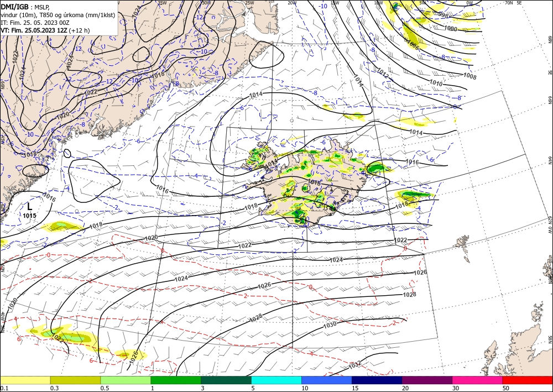Screen dimensions: 553x392
Task: Click the "1006" isobar label
Action: coord(413,44)
